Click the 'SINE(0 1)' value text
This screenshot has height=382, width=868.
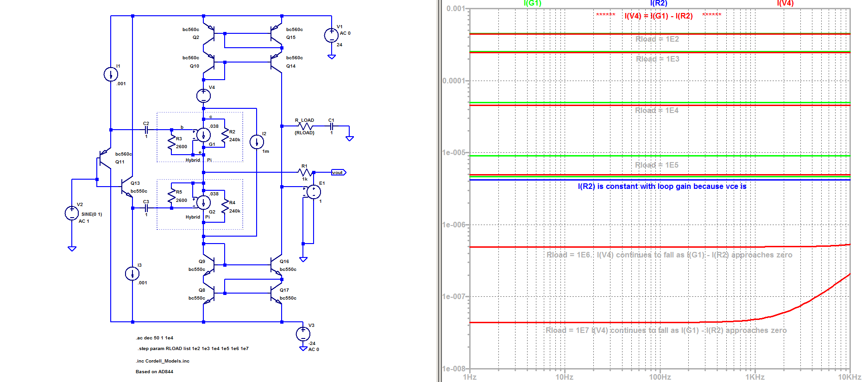(92, 214)
